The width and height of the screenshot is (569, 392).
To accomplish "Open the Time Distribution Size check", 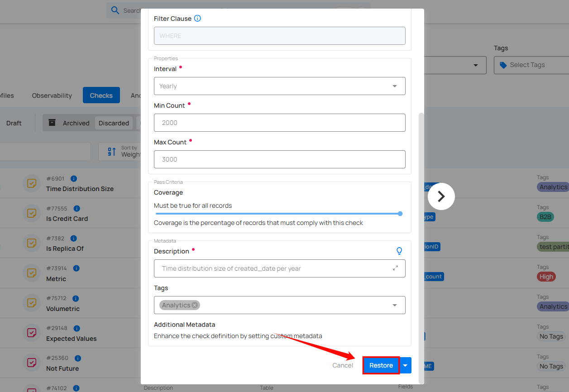I will coord(80,189).
